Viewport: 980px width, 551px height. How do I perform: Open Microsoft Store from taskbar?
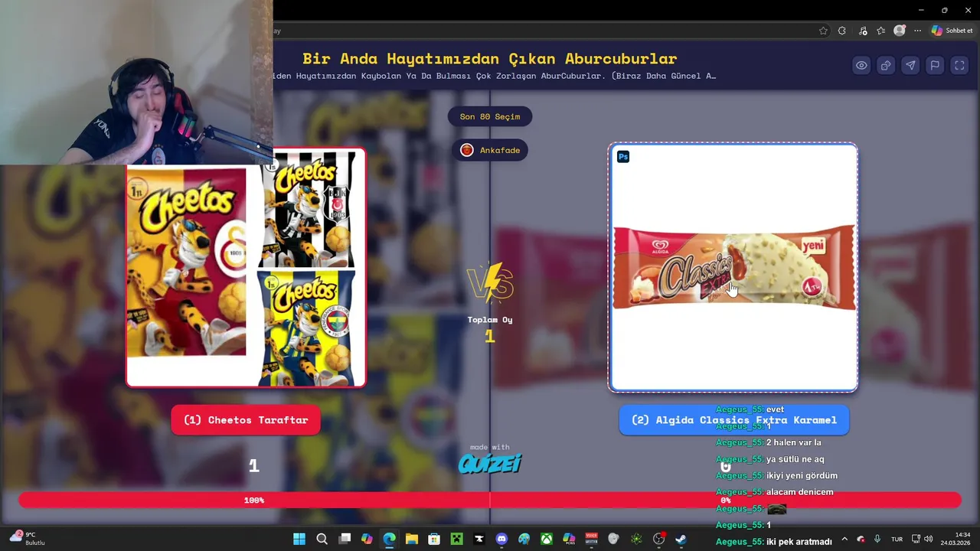coord(434,539)
